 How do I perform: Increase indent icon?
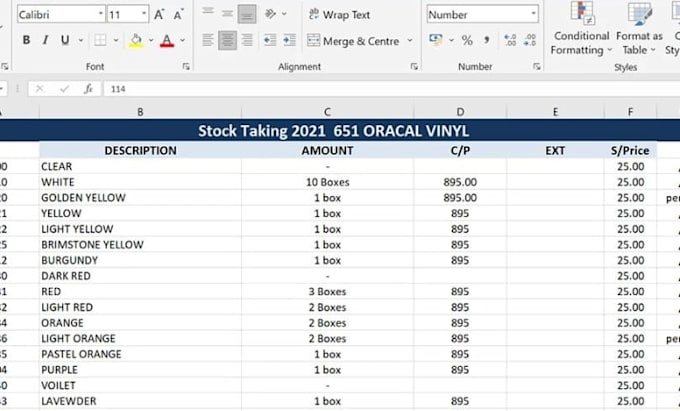click(x=289, y=40)
